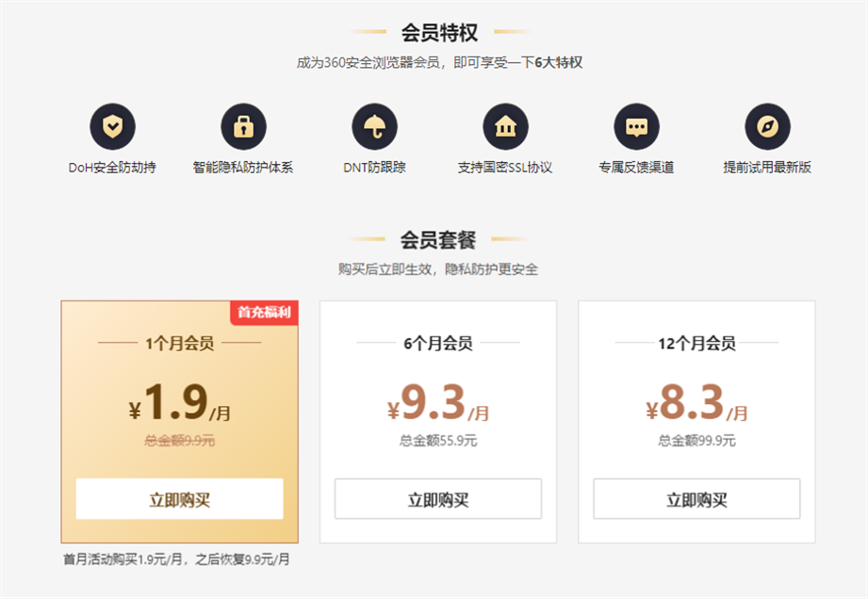Buy the 12个月会员 plan with 立即购买

click(696, 499)
